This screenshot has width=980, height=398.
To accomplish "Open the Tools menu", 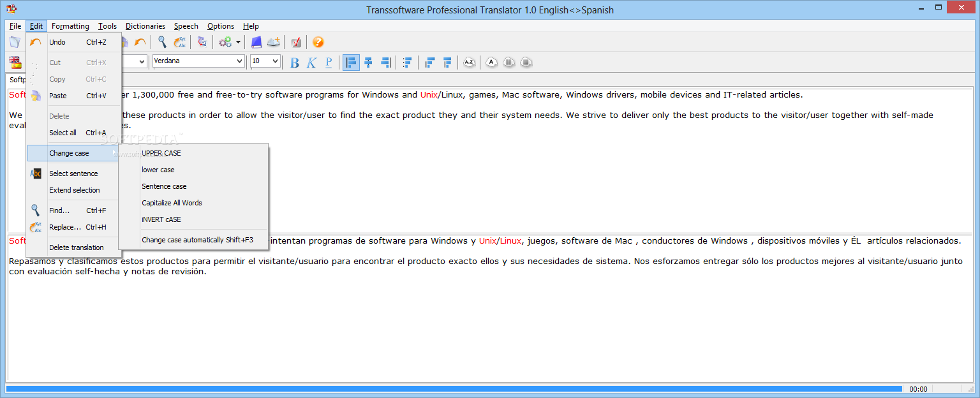I will pyautogui.click(x=107, y=26).
